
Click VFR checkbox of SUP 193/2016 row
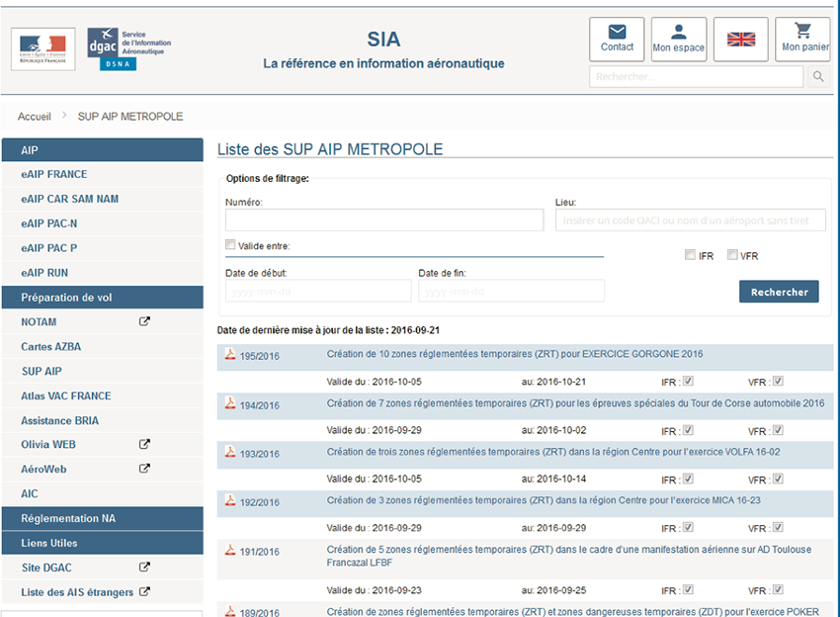click(x=779, y=479)
